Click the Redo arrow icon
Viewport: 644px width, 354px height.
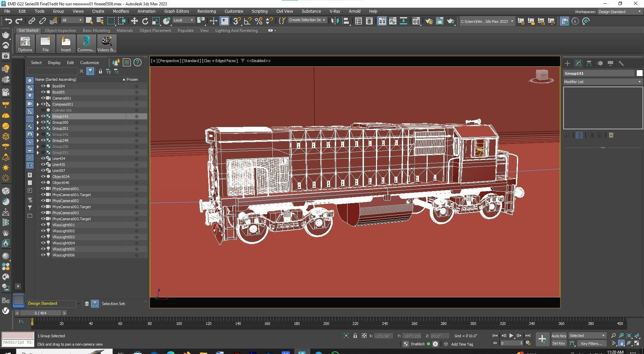point(19,21)
